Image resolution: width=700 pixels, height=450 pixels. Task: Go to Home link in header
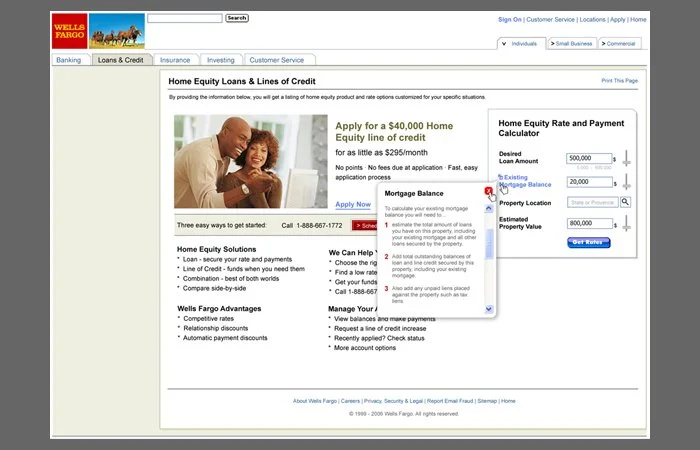tap(638, 20)
